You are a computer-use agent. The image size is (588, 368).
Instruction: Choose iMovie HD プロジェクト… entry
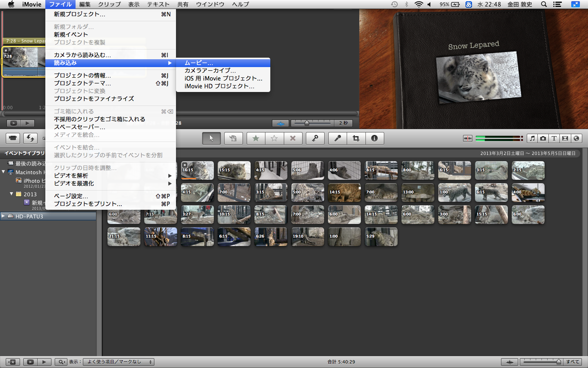click(x=223, y=86)
